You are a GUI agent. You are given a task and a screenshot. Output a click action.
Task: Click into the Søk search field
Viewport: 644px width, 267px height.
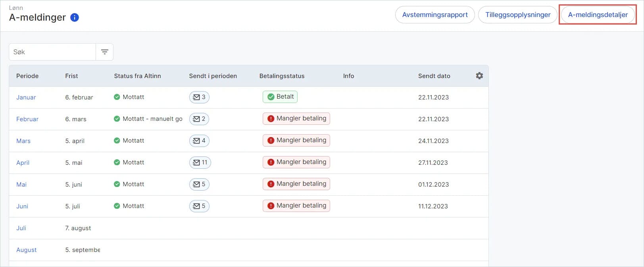click(x=52, y=52)
